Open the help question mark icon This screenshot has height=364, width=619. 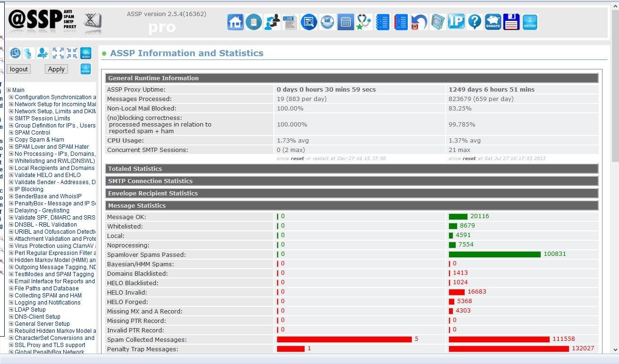(475, 22)
